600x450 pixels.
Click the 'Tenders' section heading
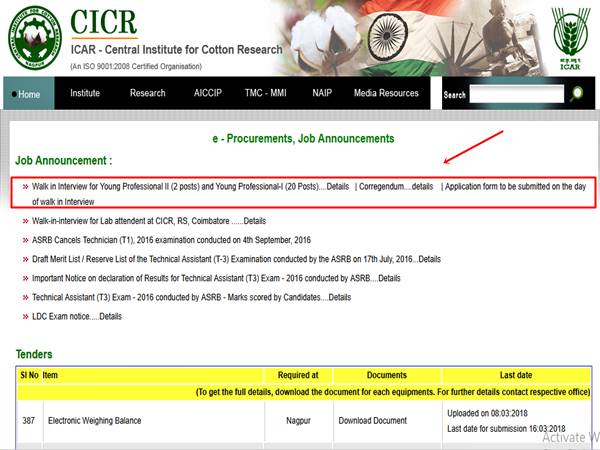pos(34,354)
